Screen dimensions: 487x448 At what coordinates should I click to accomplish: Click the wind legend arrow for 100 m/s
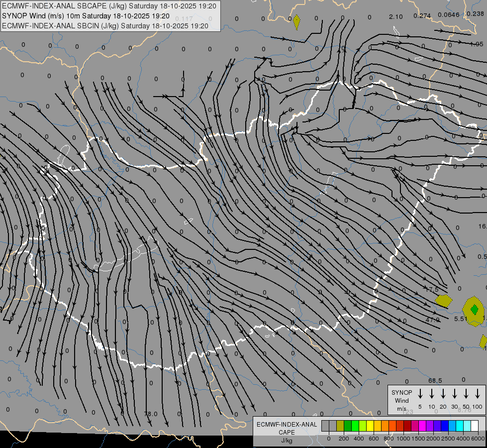478,394
